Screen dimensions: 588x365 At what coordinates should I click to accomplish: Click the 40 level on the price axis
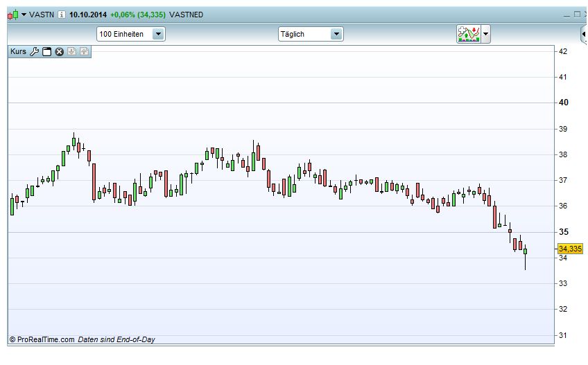click(563, 103)
